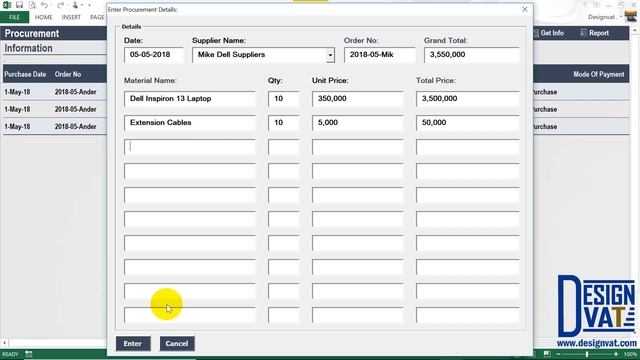Click the Redo arrow icon
The height and width of the screenshot is (360, 640).
(60, 5)
